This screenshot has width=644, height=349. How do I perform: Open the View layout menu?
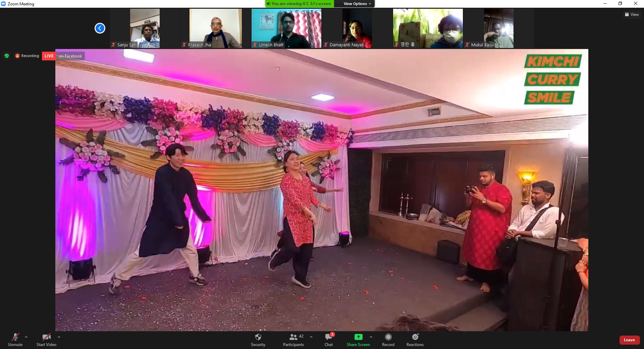(x=632, y=14)
